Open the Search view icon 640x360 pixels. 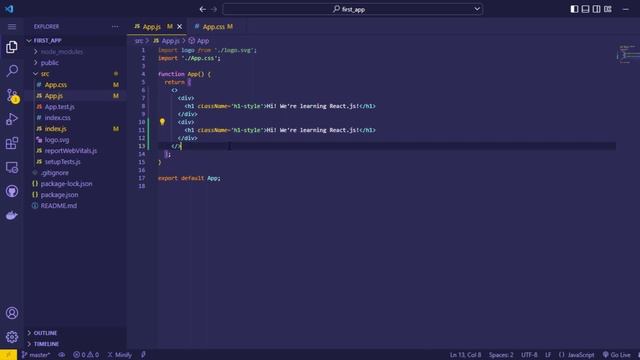pyautogui.click(x=12, y=71)
